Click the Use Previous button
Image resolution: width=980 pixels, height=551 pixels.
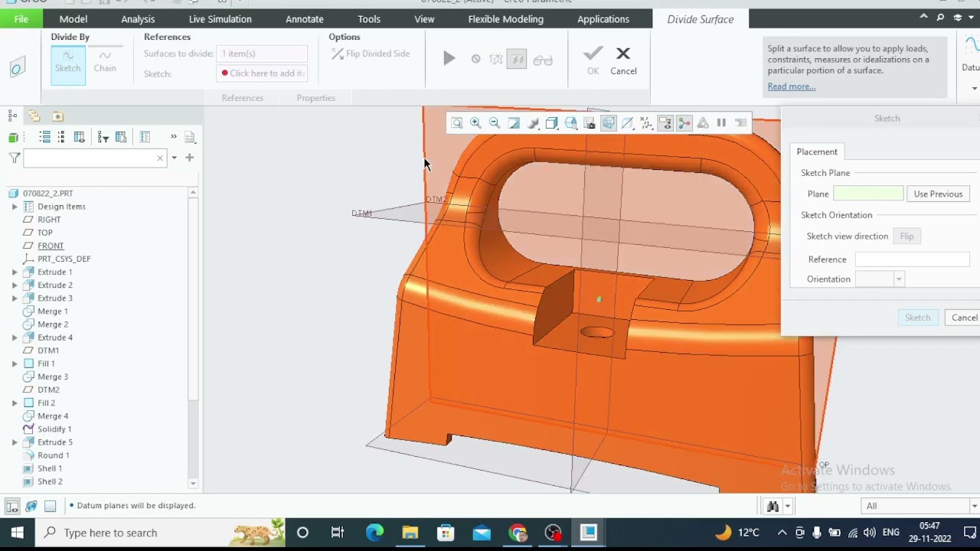[938, 194]
